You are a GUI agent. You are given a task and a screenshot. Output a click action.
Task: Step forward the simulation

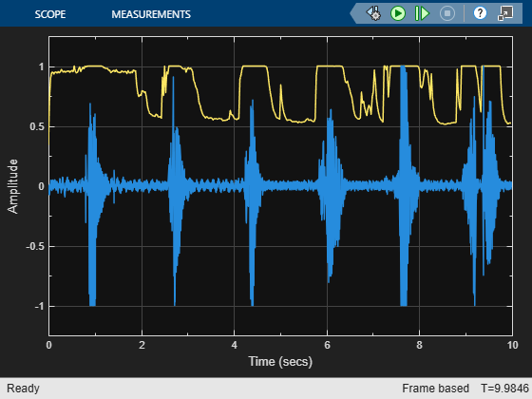[x=422, y=13]
